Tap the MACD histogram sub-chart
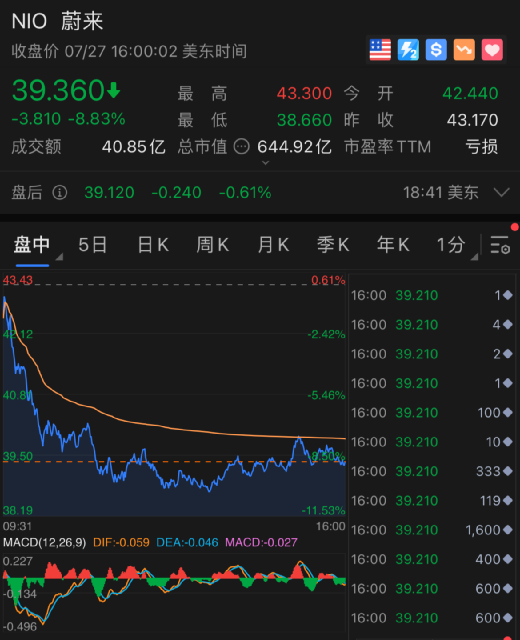The height and width of the screenshot is (640, 520). point(174,594)
